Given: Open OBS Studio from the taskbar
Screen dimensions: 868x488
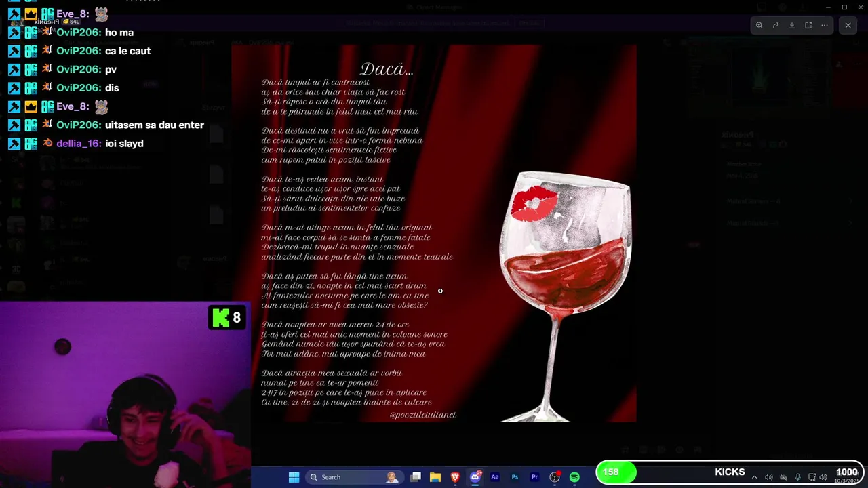Looking at the screenshot, I should 555,477.
